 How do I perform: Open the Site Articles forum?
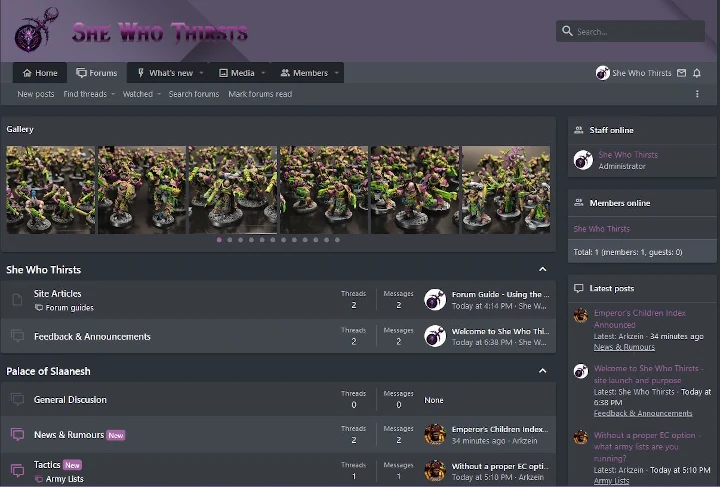pos(57,293)
